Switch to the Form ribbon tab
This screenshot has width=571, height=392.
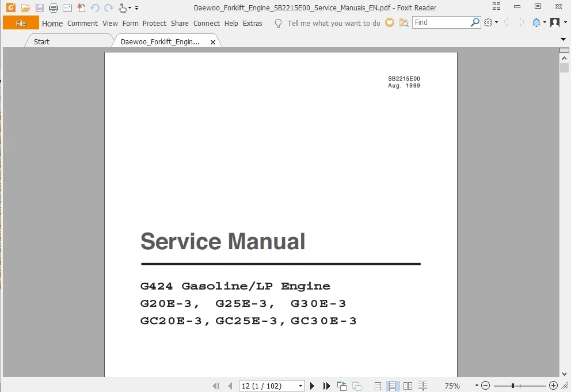tap(130, 24)
